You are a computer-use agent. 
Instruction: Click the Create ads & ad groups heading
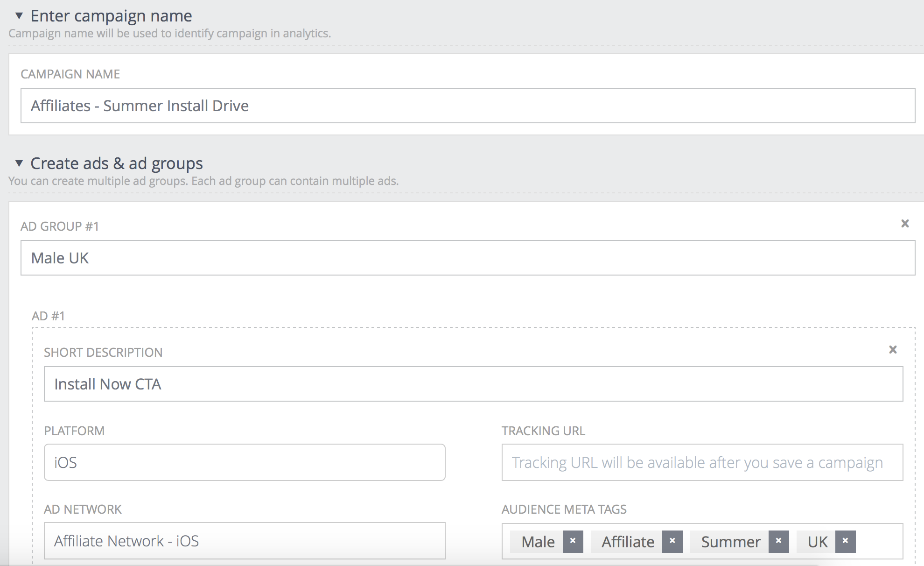tap(117, 163)
